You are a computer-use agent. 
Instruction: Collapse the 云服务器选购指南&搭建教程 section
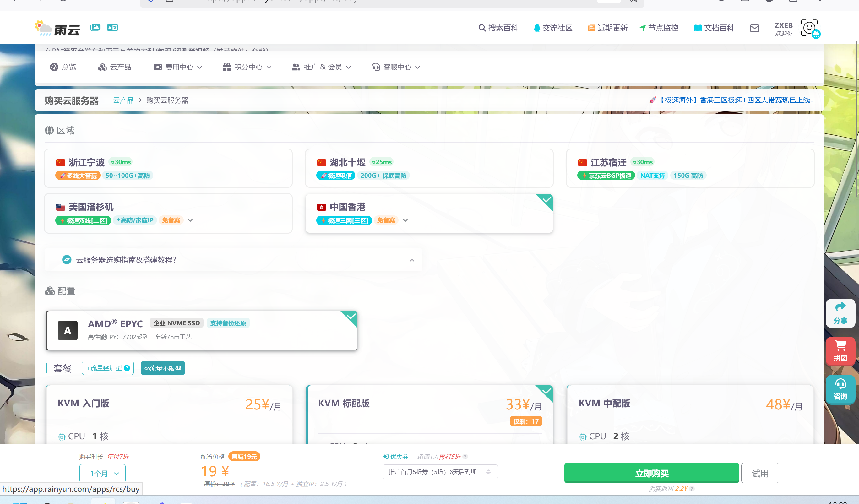pyautogui.click(x=412, y=260)
